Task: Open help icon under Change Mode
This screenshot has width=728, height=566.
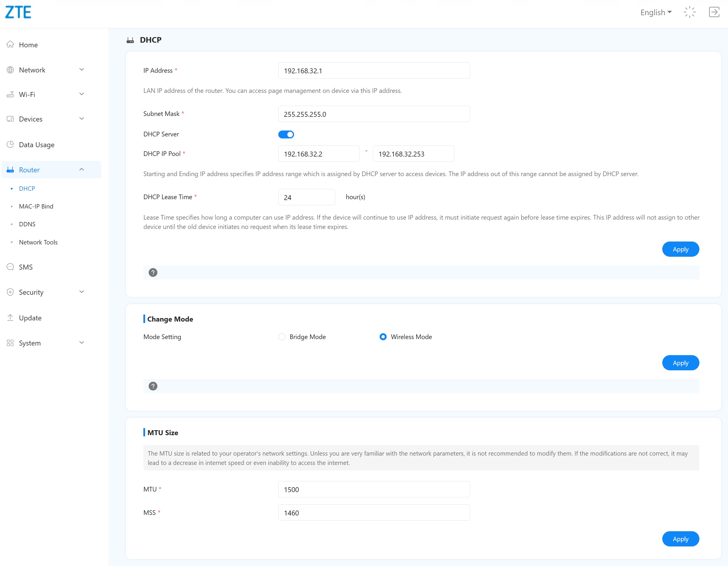Action: click(153, 386)
